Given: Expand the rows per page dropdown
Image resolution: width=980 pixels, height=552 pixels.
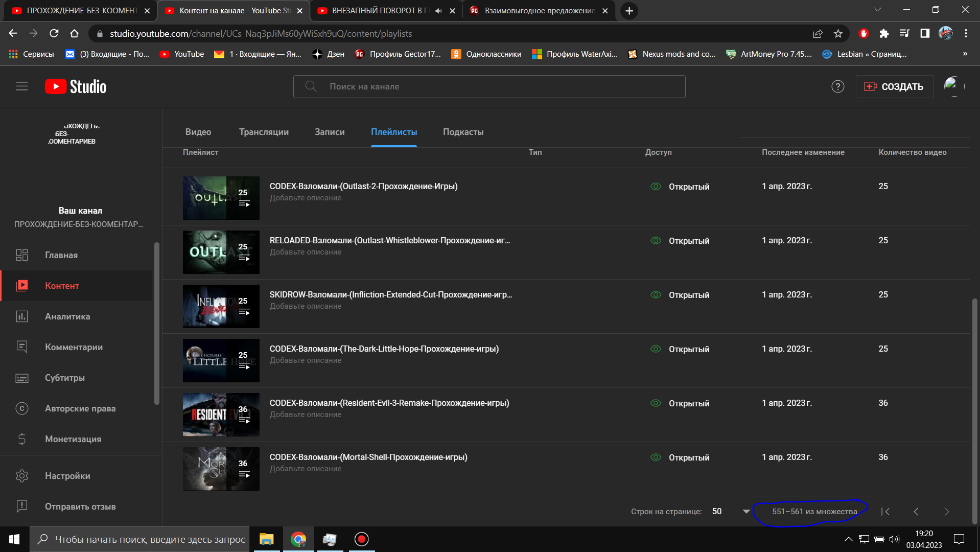Looking at the screenshot, I should 746,512.
